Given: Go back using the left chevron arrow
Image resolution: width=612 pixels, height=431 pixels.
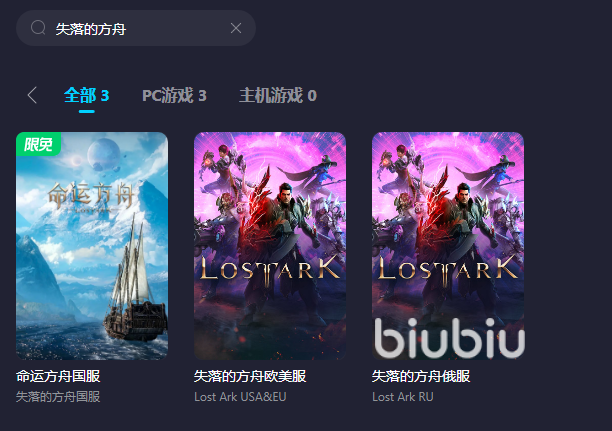Looking at the screenshot, I should coord(32,95).
